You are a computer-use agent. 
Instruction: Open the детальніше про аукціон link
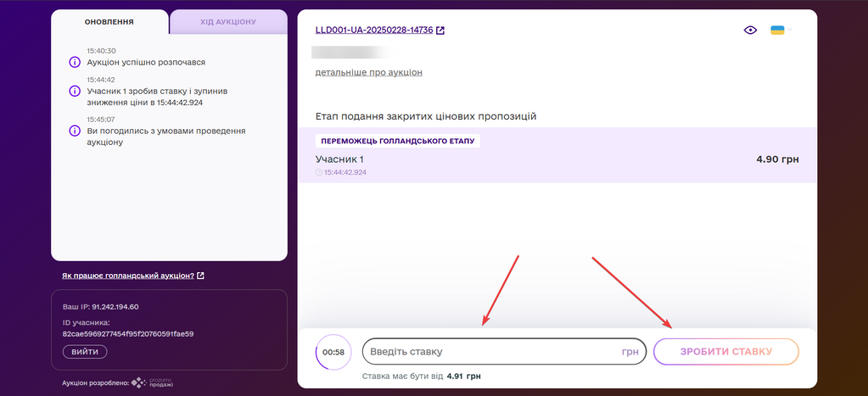[368, 73]
